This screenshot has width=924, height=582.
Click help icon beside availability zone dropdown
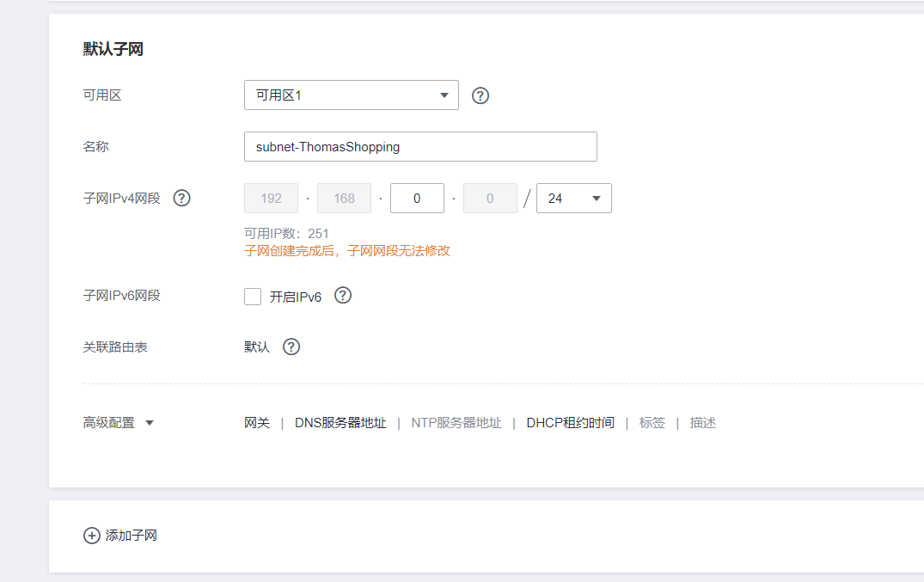click(480, 95)
